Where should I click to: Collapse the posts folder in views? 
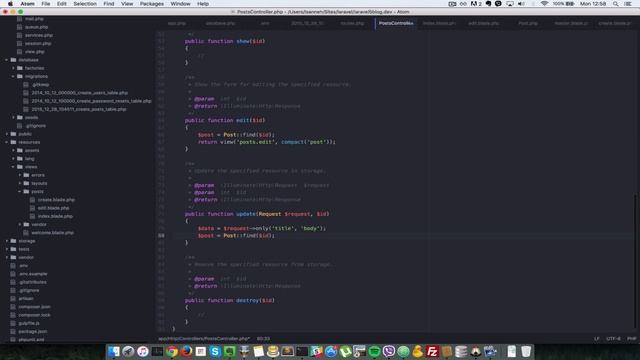point(20,191)
